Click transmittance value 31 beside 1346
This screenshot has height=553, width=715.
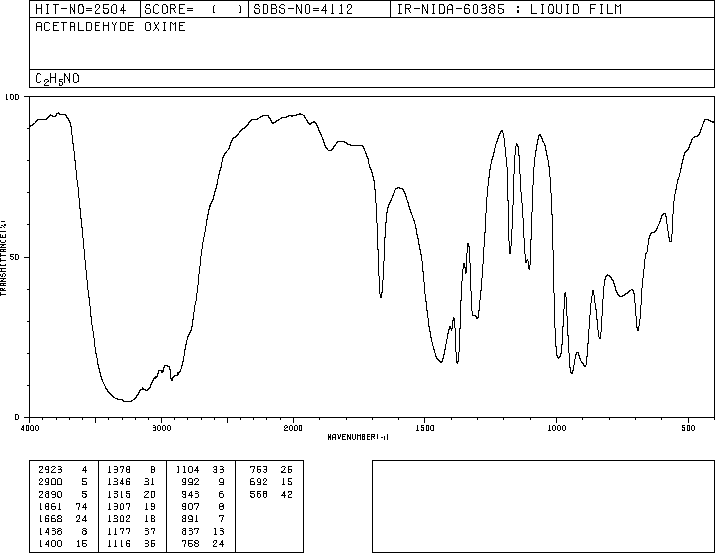click(150, 481)
